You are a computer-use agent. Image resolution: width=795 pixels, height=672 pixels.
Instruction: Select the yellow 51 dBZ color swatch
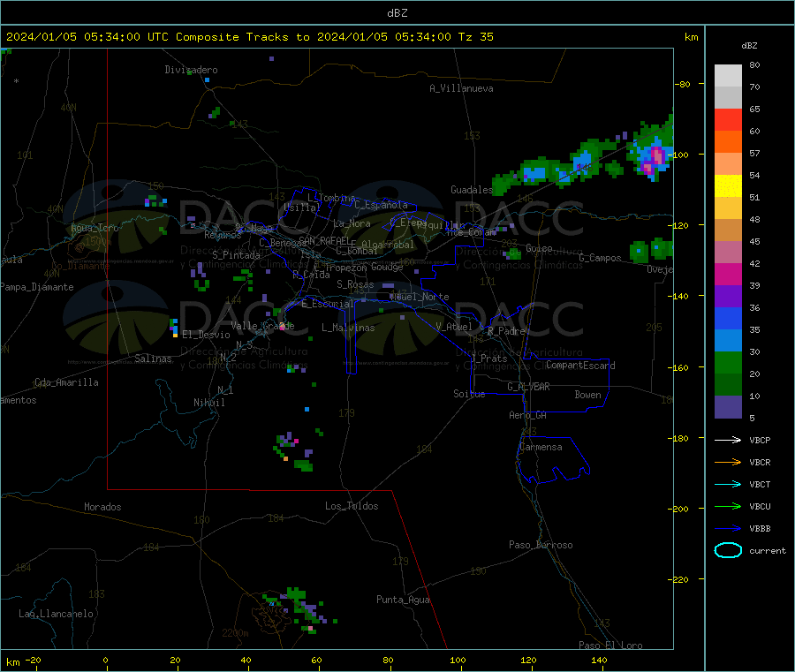pos(728,186)
